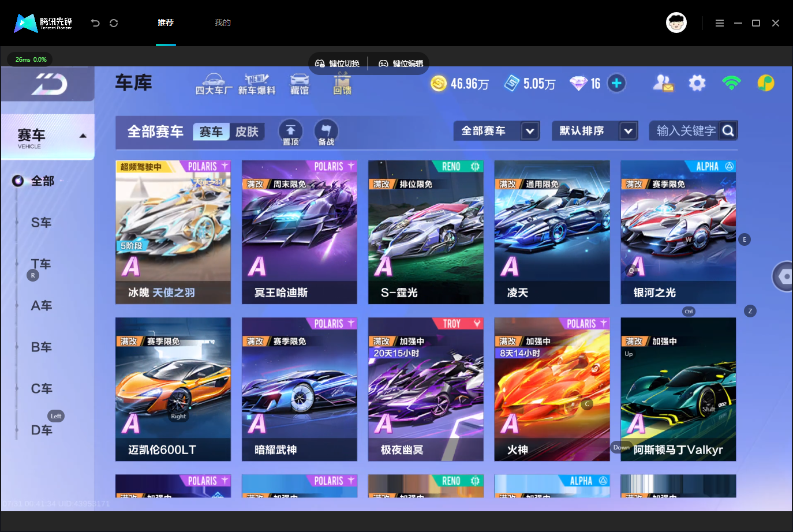The image size is (793, 532).
Task: Open 四大车厂 icon
Action: tap(214, 84)
